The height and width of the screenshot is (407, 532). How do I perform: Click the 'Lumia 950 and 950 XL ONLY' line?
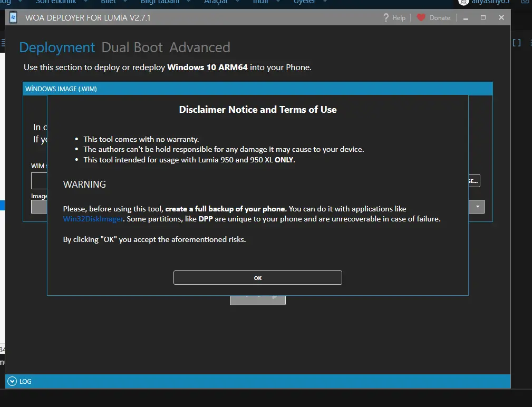(x=189, y=160)
